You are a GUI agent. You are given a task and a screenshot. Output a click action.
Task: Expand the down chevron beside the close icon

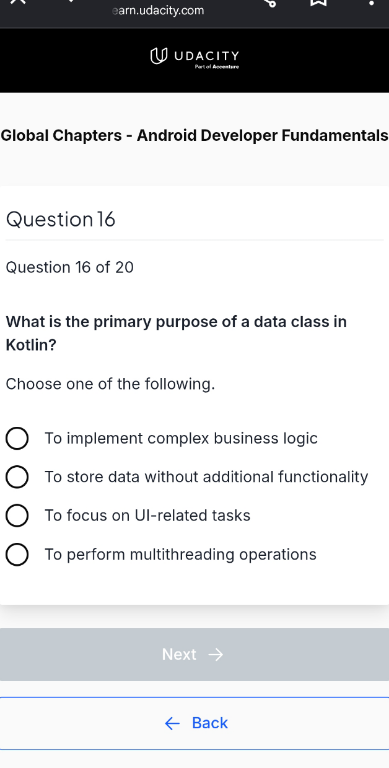click(72, 1)
